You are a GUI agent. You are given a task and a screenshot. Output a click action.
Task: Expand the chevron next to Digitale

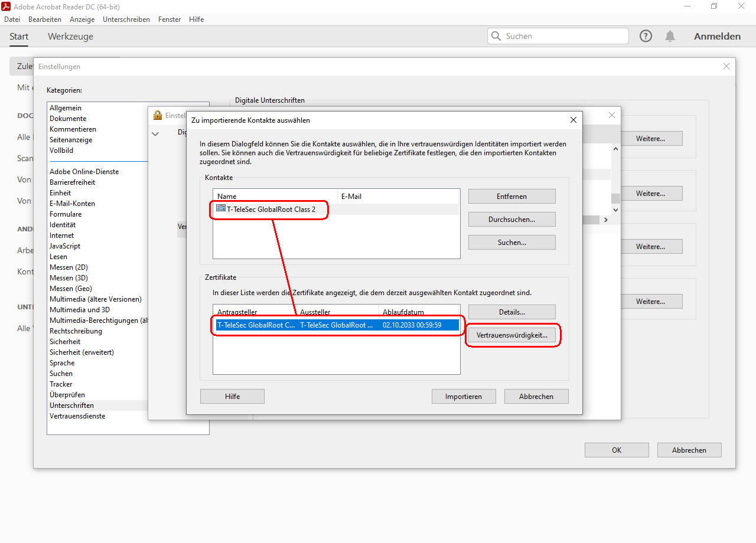155,134
